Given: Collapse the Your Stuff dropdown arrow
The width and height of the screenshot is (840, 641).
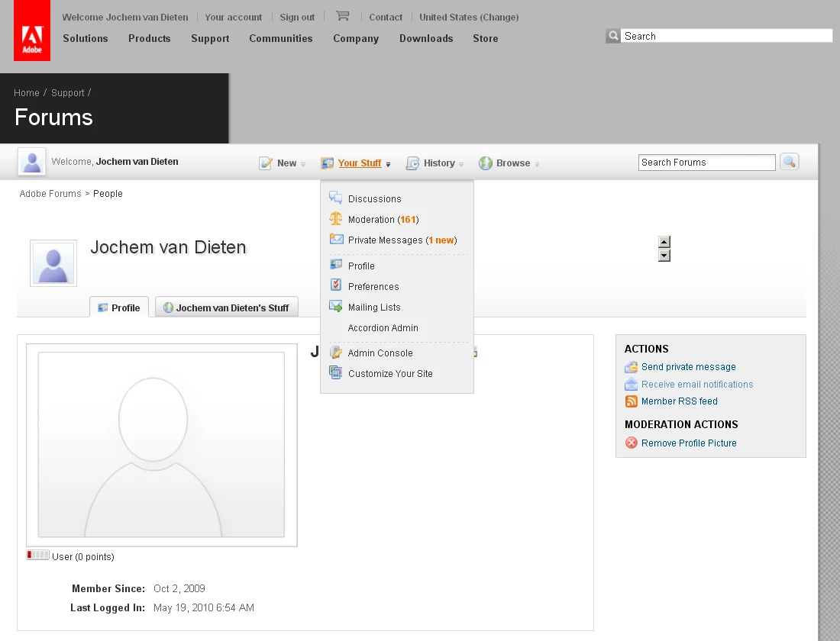Looking at the screenshot, I should 389,164.
